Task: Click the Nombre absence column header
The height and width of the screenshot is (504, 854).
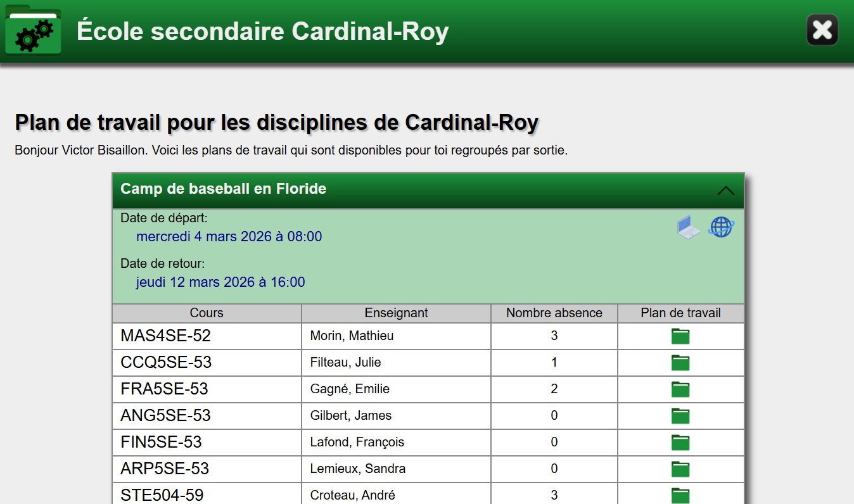Action: tap(554, 313)
